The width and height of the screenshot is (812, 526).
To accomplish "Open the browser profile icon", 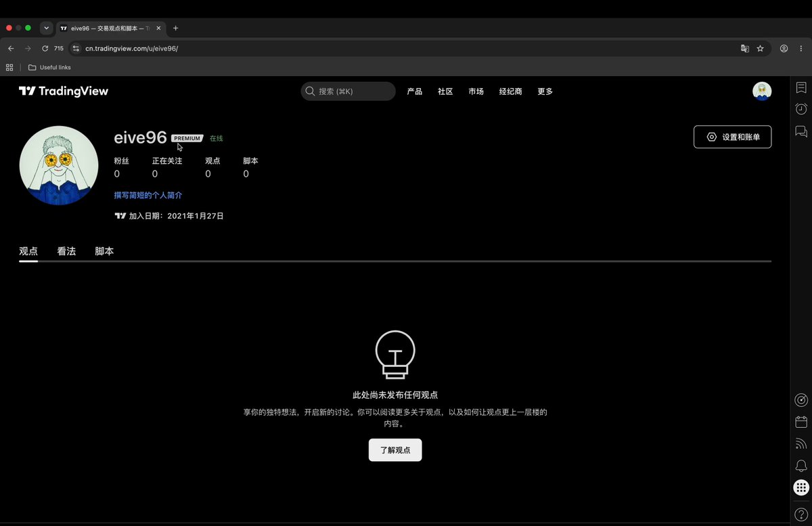I will point(784,49).
